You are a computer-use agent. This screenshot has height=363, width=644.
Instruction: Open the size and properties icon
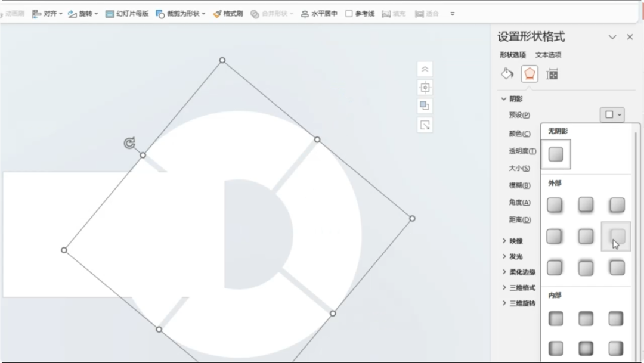(552, 75)
